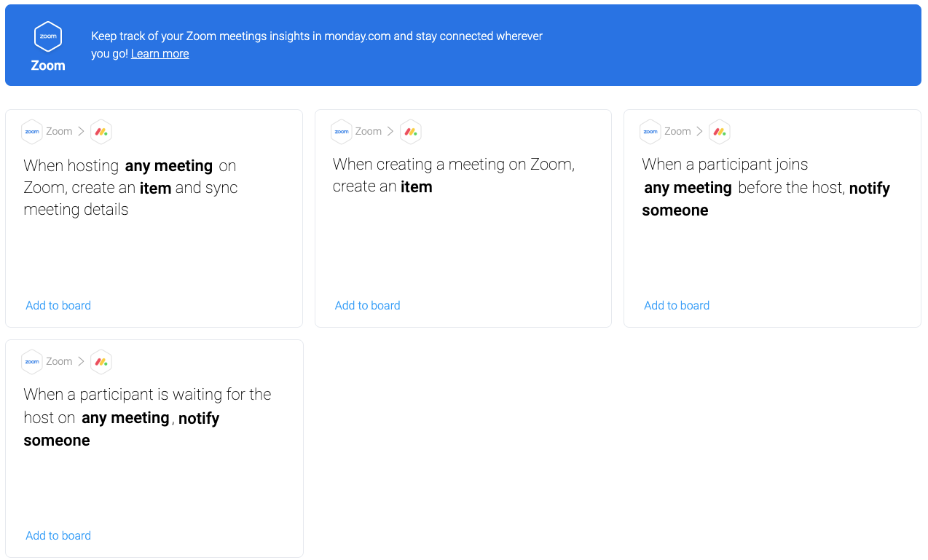Select 'notify someone' in the participant joins recipe
Image resolution: width=928 pixels, height=560 pixels.
(x=766, y=200)
